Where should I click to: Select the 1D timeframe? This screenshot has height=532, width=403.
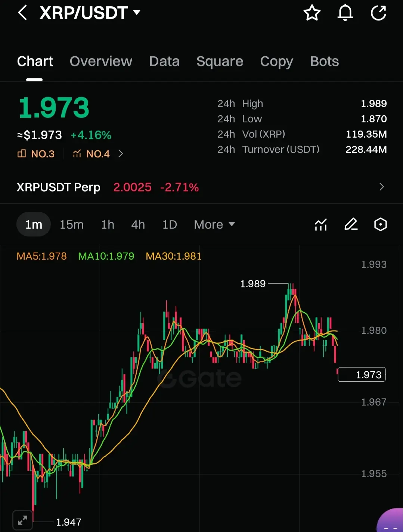[170, 225]
